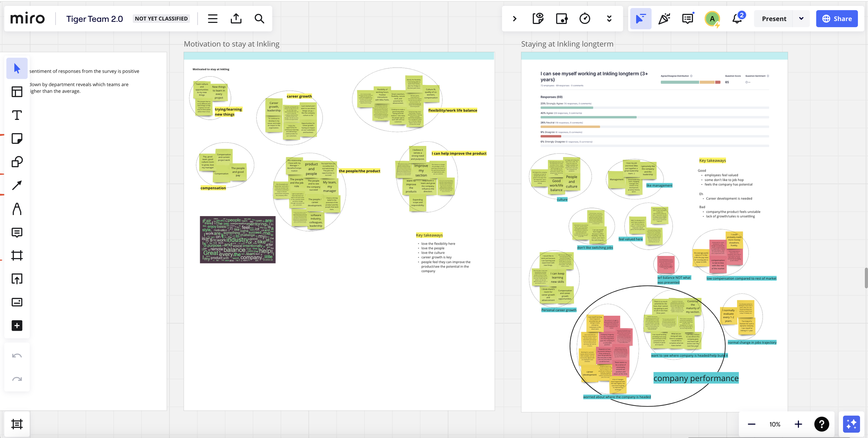868x438 pixels.
Task: Select the like management label
Action: pos(659,185)
